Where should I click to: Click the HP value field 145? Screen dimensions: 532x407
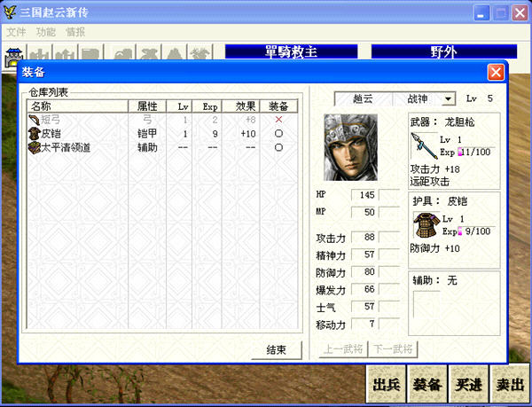point(364,195)
